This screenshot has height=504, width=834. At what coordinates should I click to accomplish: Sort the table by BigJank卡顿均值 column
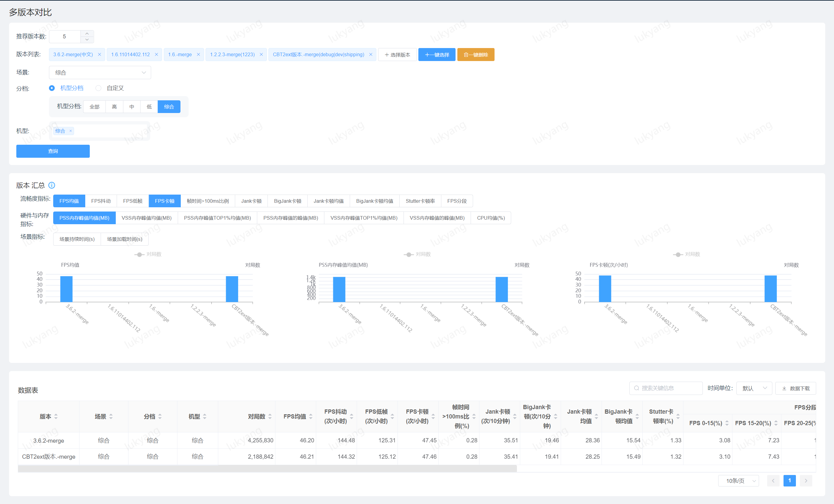pos(637,416)
